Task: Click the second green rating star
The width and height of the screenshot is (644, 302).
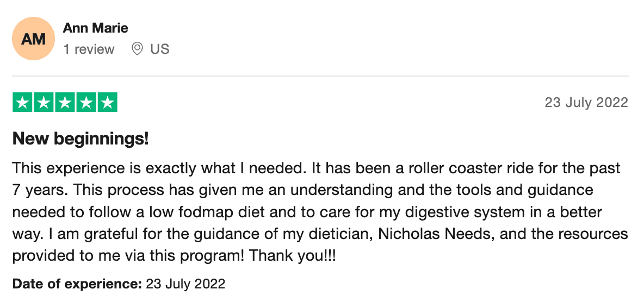Action: tap(44, 102)
